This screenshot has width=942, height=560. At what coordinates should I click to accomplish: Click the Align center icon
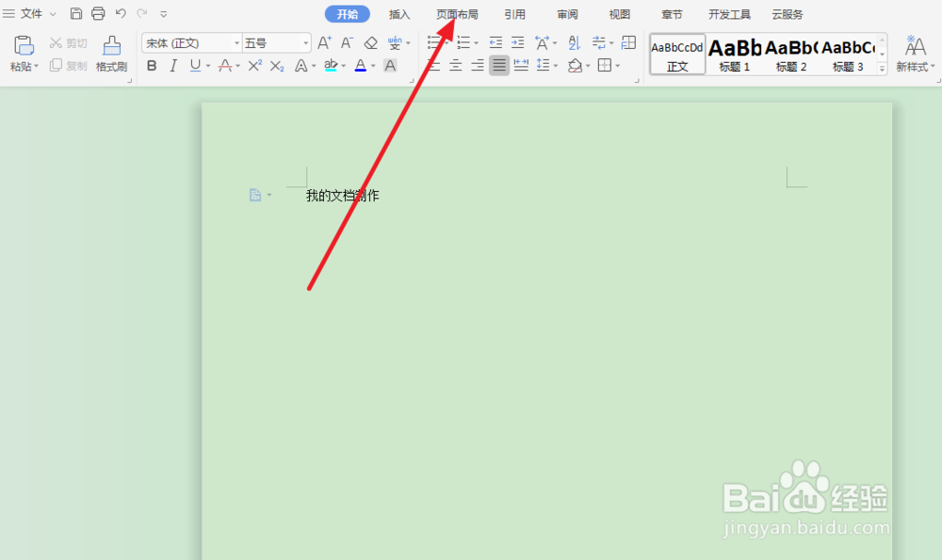(x=455, y=66)
